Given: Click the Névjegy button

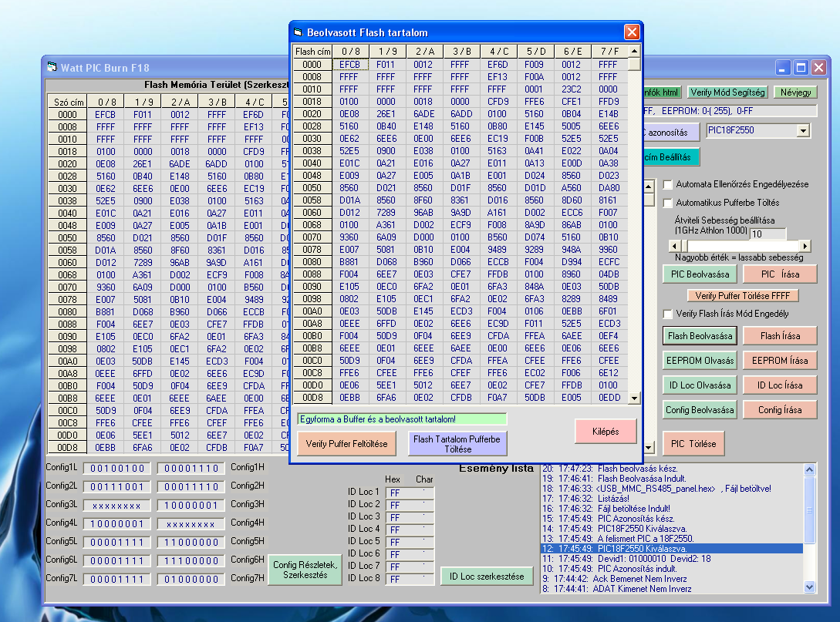Looking at the screenshot, I should click(795, 92).
